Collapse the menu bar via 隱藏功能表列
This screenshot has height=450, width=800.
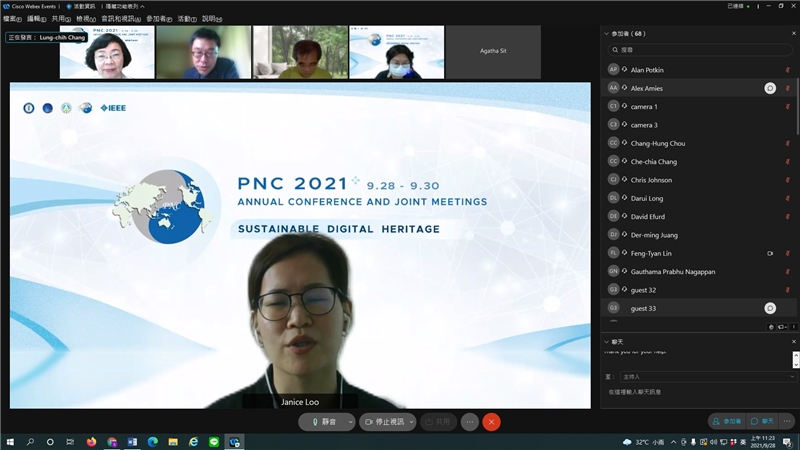point(125,6)
